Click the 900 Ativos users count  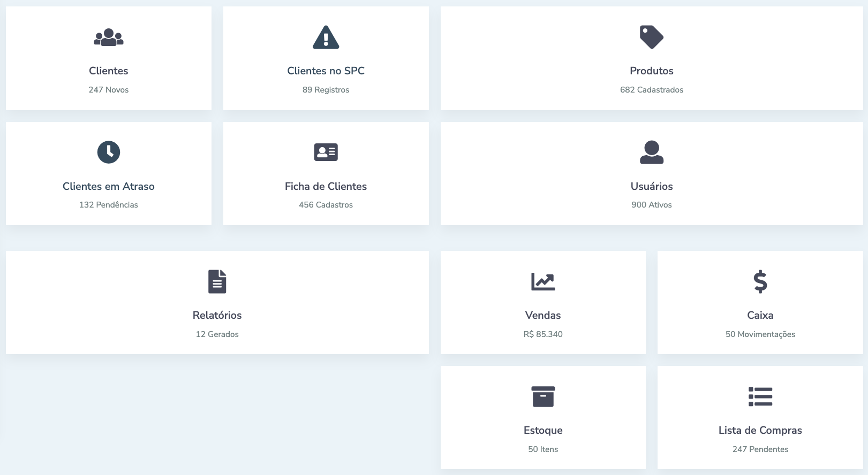(x=651, y=205)
